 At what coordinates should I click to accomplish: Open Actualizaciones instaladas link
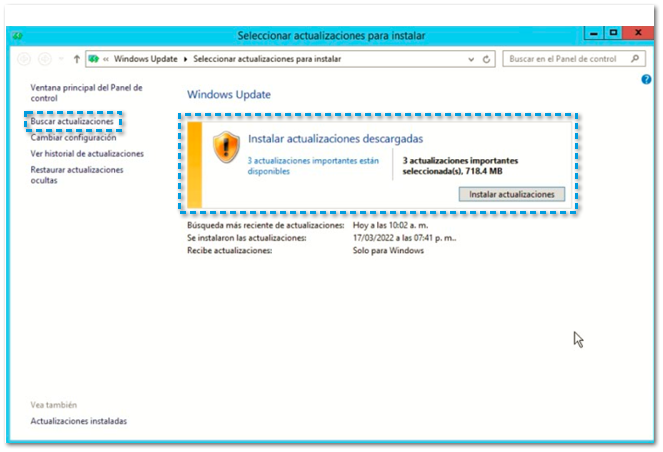pos(79,421)
